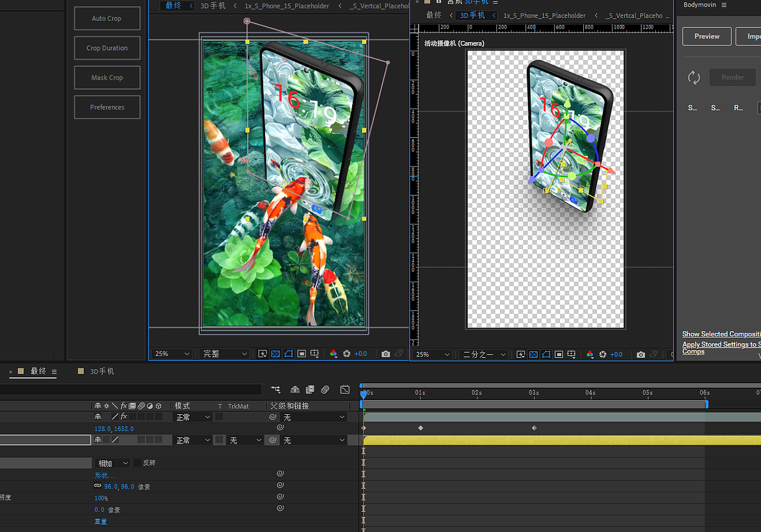Take snapshot in the left viewer
Viewport: 761px width, 532px height.
click(x=386, y=354)
